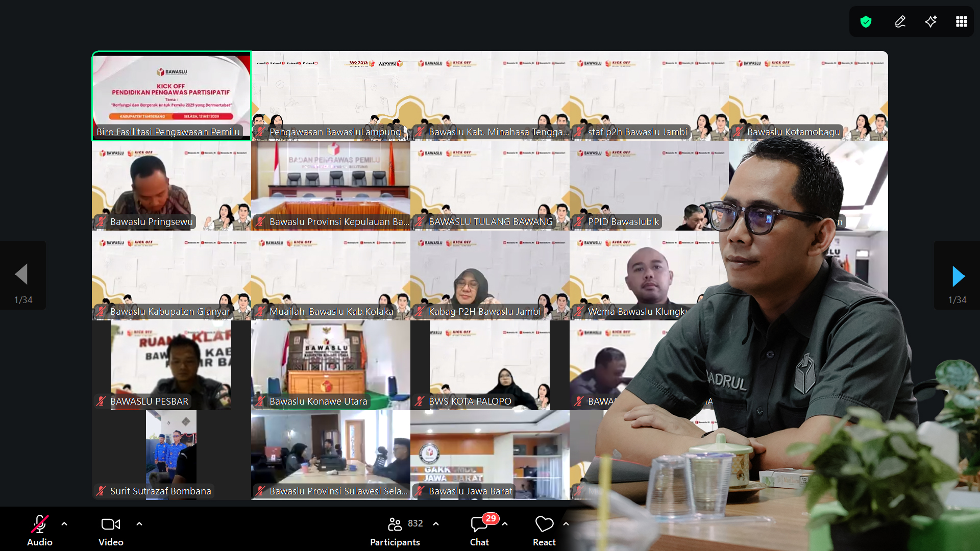Click muted mic icon on Bawaslu Jawa Barat

[x=420, y=491]
